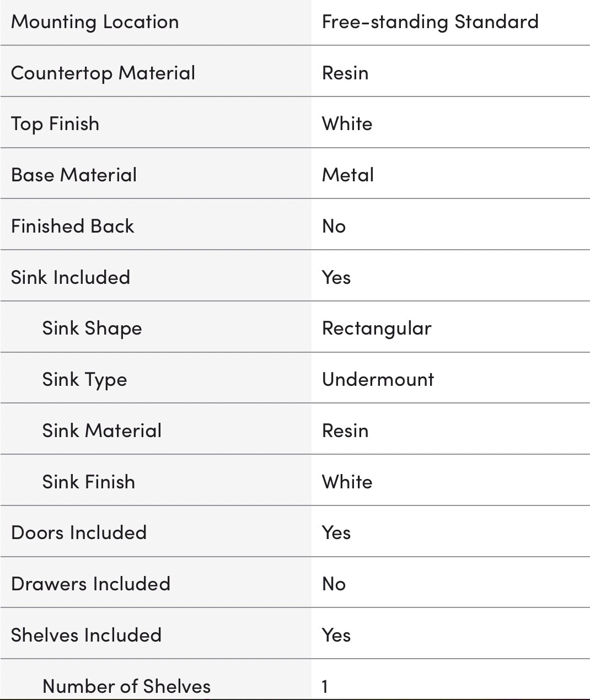This screenshot has width=590, height=700.
Task: Select the Finished Back label
Action: tap(73, 226)
